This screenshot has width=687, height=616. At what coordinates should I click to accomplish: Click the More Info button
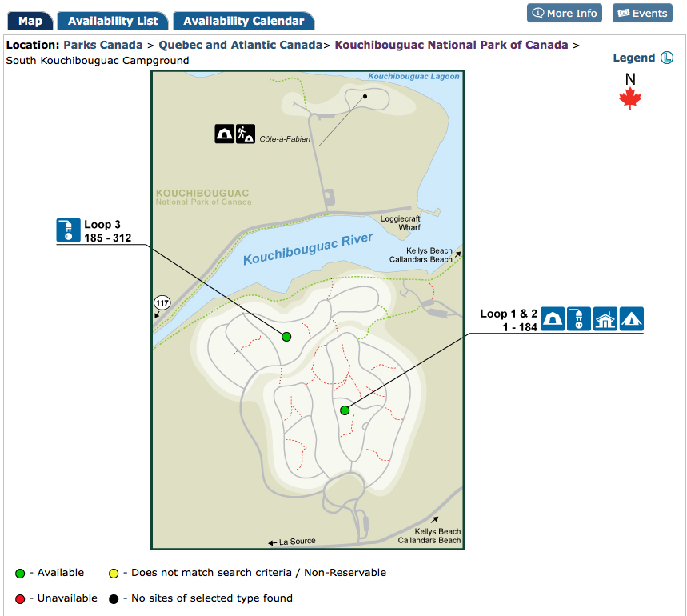pos(565,13)
